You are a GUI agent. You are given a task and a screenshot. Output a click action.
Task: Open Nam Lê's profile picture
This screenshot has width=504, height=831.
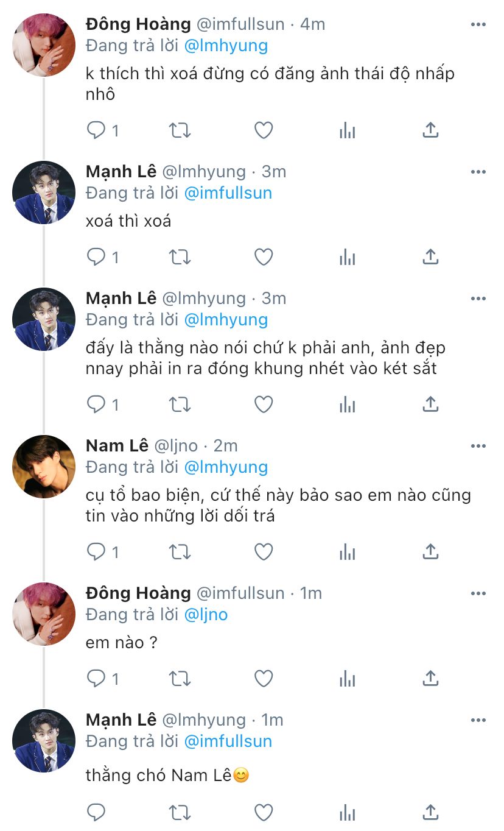click(x=44, y=467)
